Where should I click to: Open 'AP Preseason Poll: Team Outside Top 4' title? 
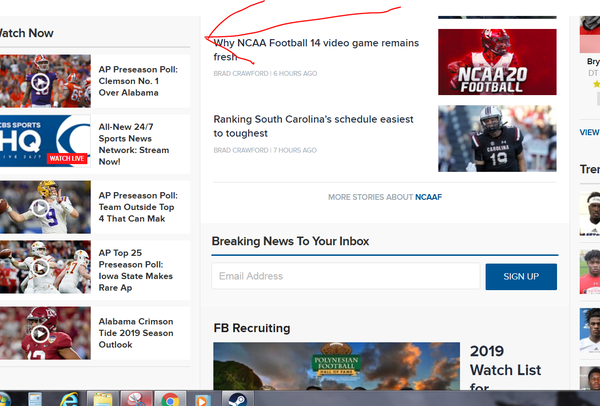[x=138, y=207]
